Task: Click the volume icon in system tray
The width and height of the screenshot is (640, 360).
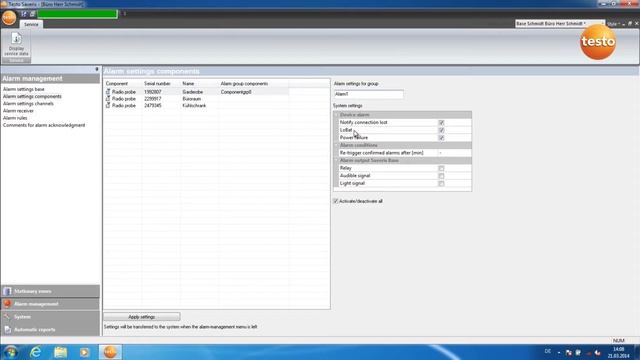Action: pyautogui.click(x=598, y=352)
